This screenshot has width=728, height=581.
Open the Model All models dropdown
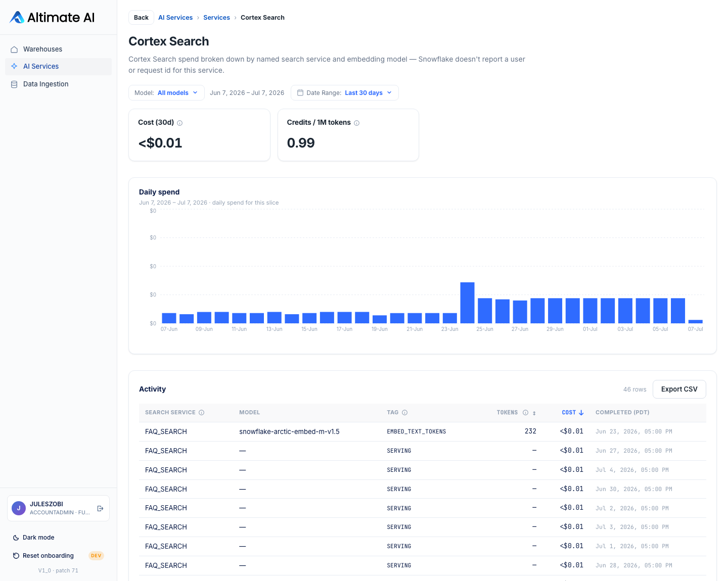[166, 93]
